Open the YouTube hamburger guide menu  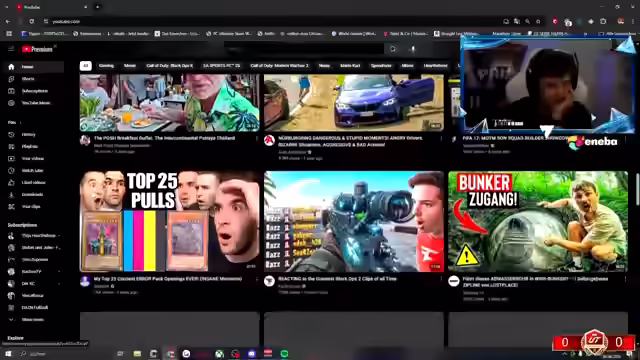(11, 49)
